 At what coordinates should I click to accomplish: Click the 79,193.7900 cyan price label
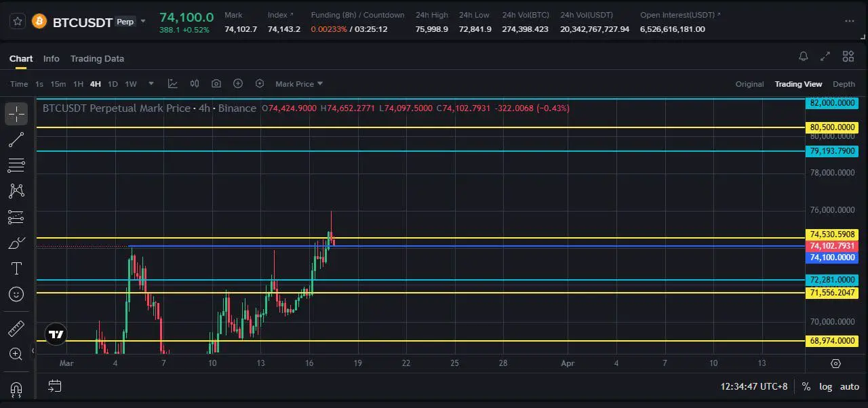coord(832,151)
